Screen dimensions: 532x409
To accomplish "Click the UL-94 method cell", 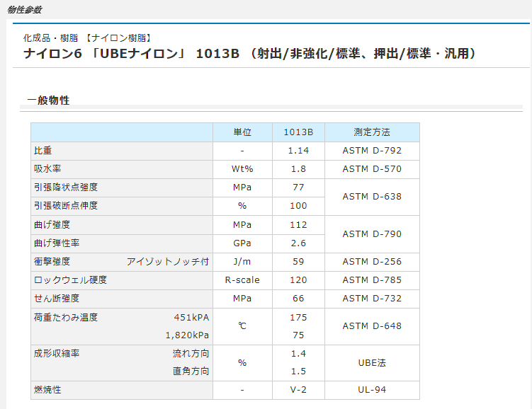I will tap(372, 390).
